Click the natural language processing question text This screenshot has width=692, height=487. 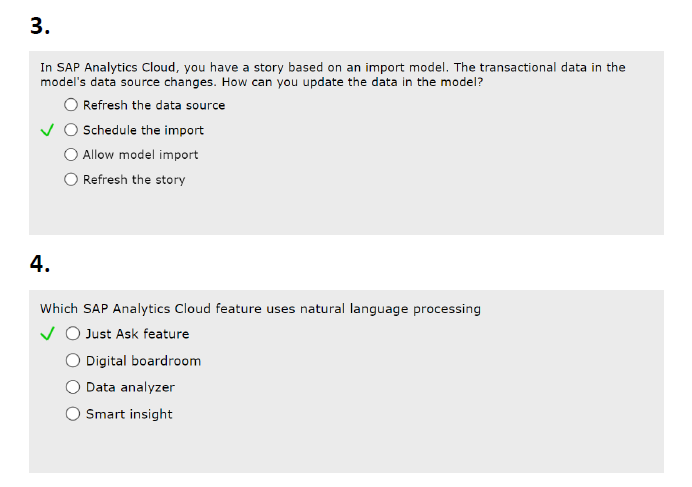(x=260, y=309)
